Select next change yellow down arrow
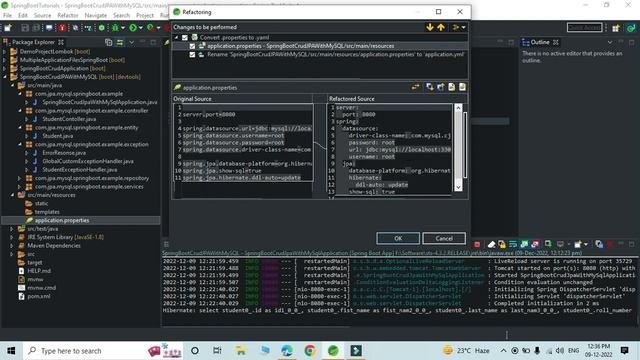Screen dimensions: 640x360 click(x=430, y=27)
